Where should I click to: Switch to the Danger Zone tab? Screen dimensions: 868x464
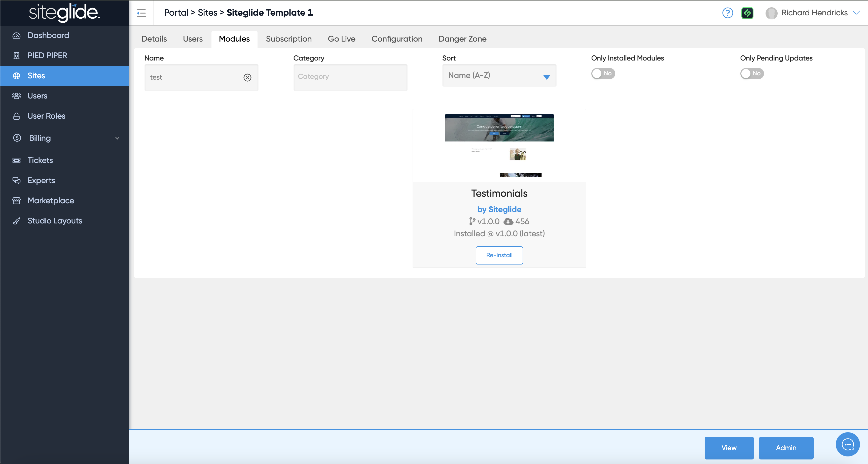pyautogui.click(x=462, y=39)
